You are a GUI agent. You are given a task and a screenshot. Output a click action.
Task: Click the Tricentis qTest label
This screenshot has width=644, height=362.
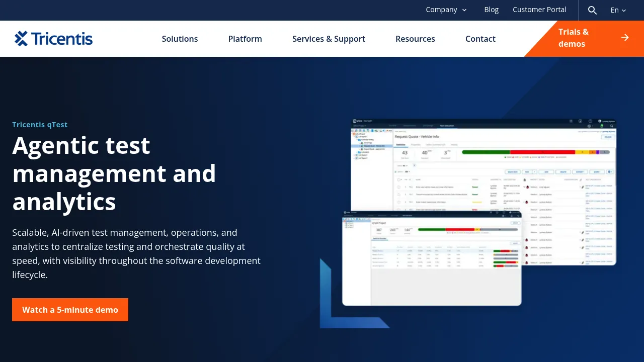click(x=40, y=125)
